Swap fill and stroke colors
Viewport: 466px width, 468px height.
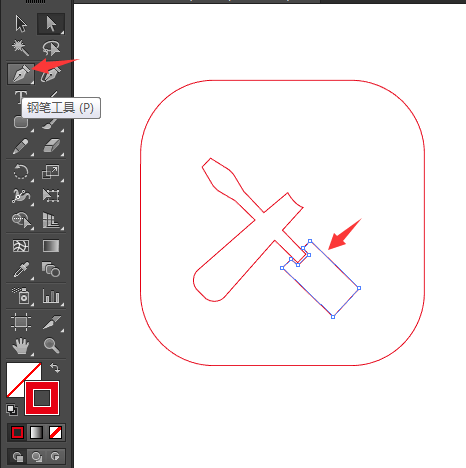pos(55,368)
